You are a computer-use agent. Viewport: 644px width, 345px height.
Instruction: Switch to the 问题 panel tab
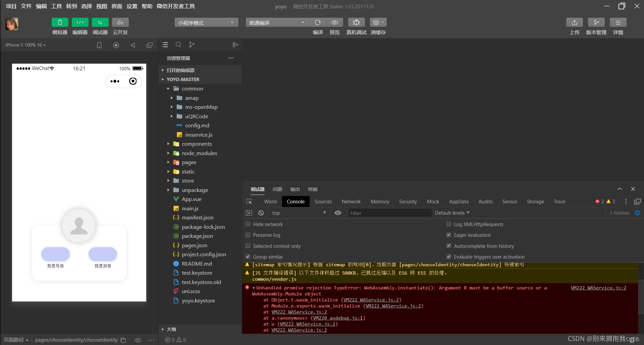pos(277,189)
